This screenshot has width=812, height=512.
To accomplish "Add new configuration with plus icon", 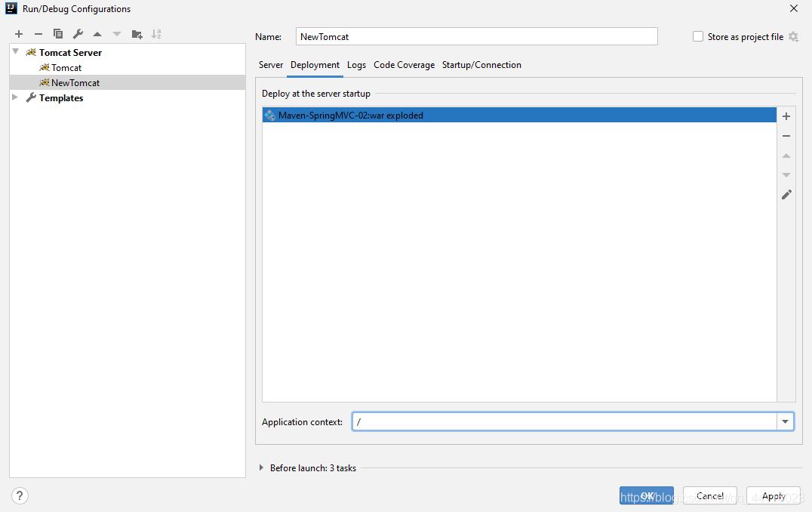I will click(x=19, y=34).
